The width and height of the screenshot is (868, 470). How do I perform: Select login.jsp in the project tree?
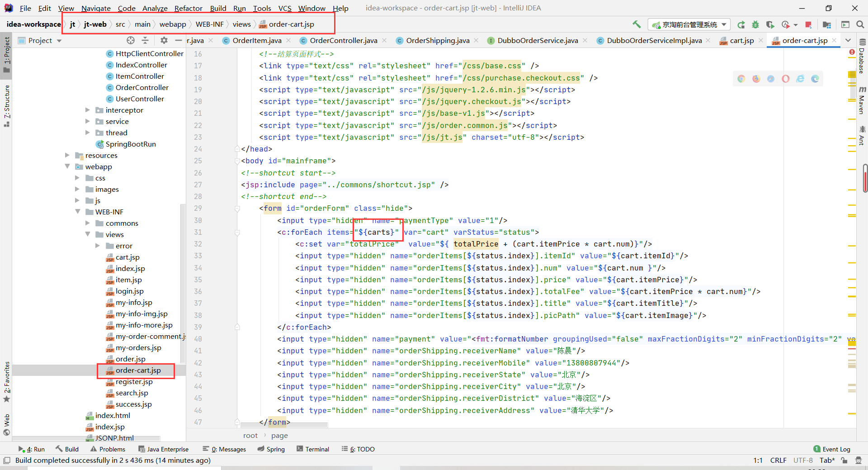[129, 291]
